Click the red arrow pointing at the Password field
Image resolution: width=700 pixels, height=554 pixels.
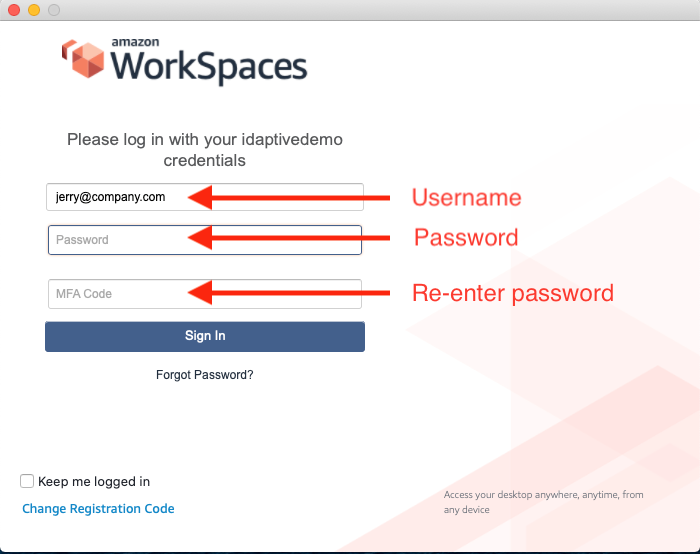pos(290,238)
